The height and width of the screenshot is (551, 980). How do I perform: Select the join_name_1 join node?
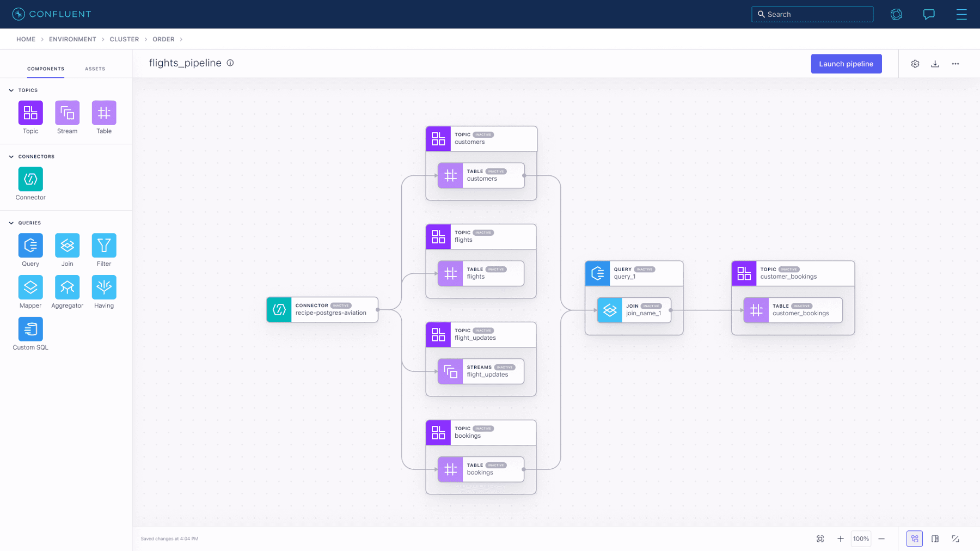pos(634,310)
